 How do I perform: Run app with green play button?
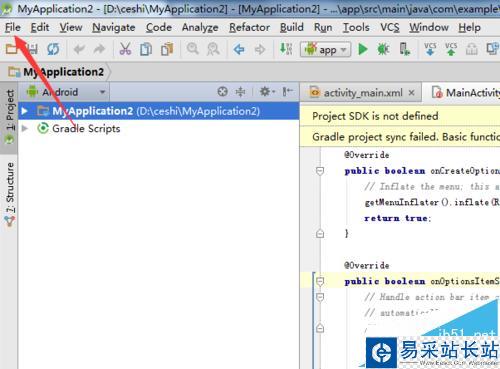coord(363,50)
